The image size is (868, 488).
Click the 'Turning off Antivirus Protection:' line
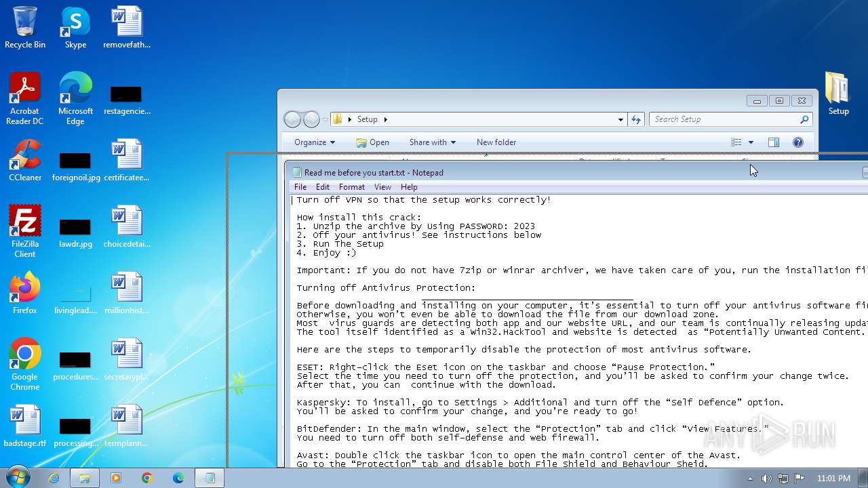387,288
